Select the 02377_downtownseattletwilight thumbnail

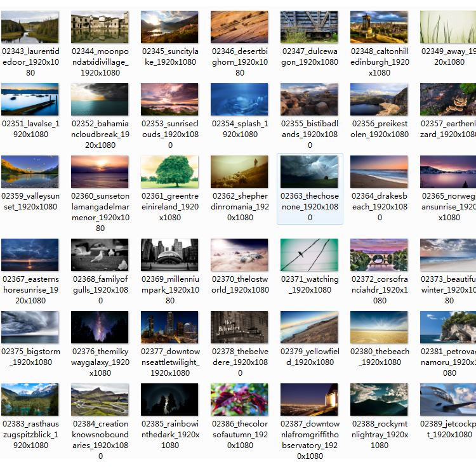pos(169,327)
